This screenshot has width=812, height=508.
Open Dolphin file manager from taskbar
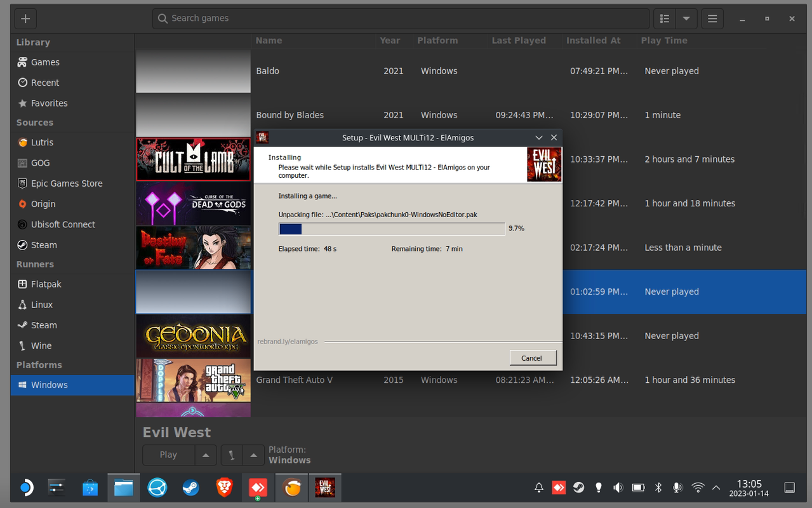pos(123,488)
